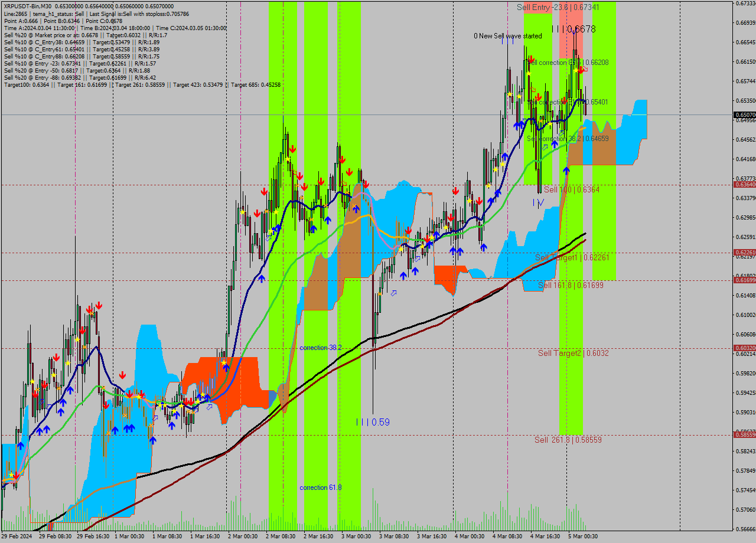Click the 0.62985 price scale value

coord(746,217)
